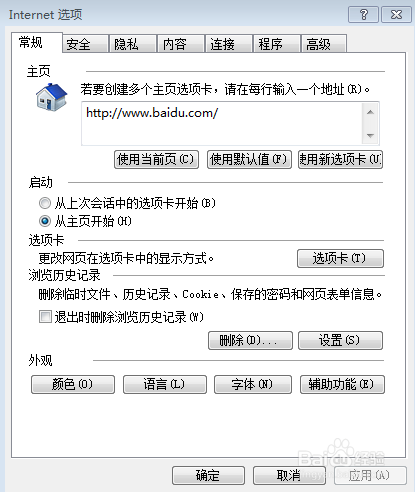Screen dimensions: 415x492
Task: Switch to the 高级 tab
Action: [x=324, y=44]
